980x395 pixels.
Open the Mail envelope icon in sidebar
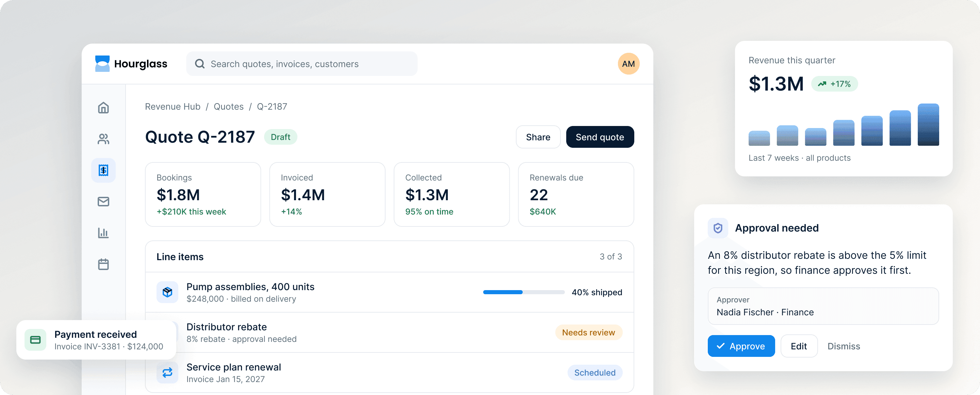pos(103,201)
